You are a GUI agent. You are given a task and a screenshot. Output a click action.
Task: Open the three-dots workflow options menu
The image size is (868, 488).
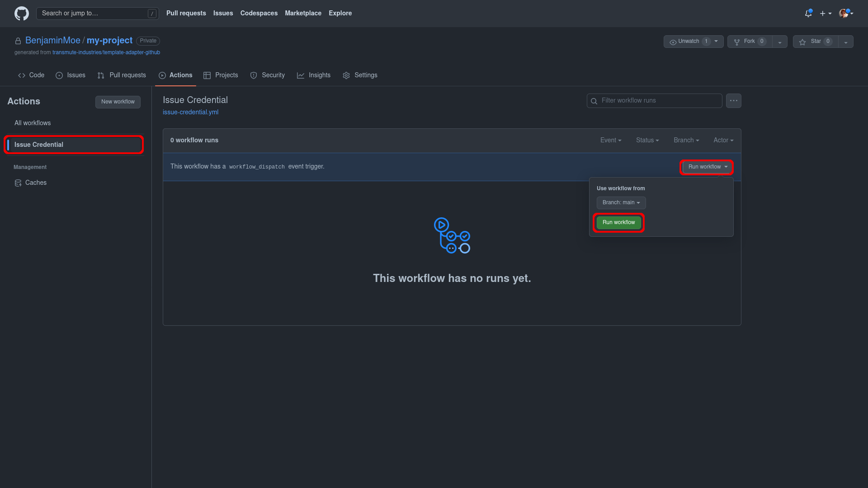coord(733,101)
